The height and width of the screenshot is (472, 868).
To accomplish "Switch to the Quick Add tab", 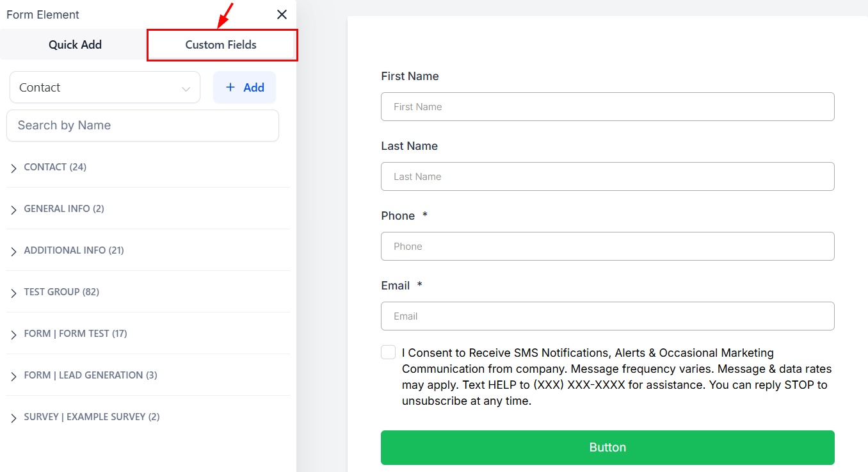I will point(75,45).
